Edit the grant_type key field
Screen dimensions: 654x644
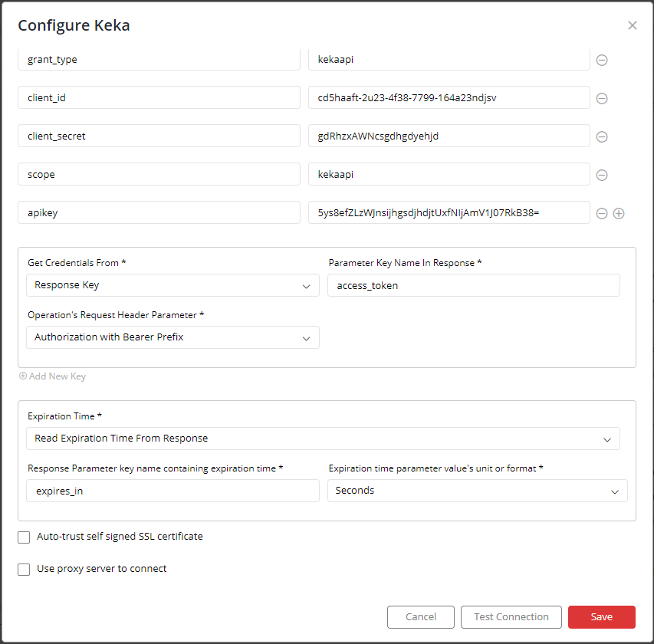click(159, 59)
